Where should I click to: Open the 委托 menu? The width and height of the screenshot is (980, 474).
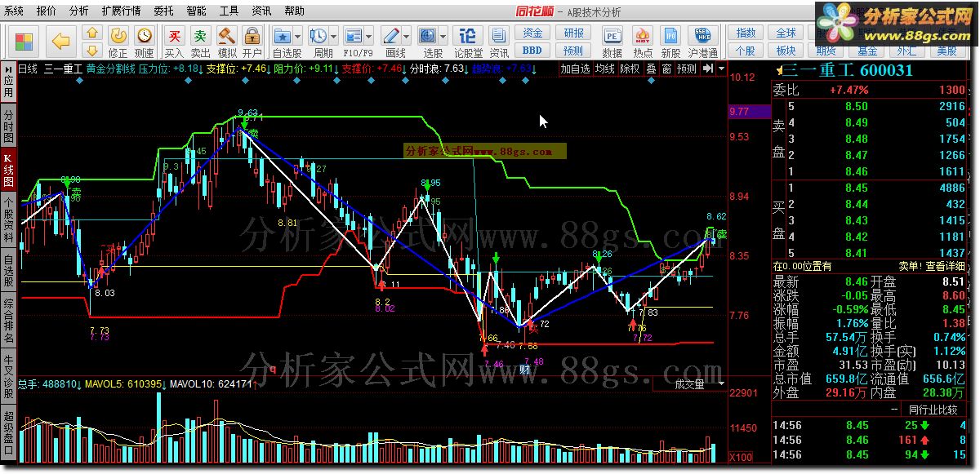click(x=163, y=11)
